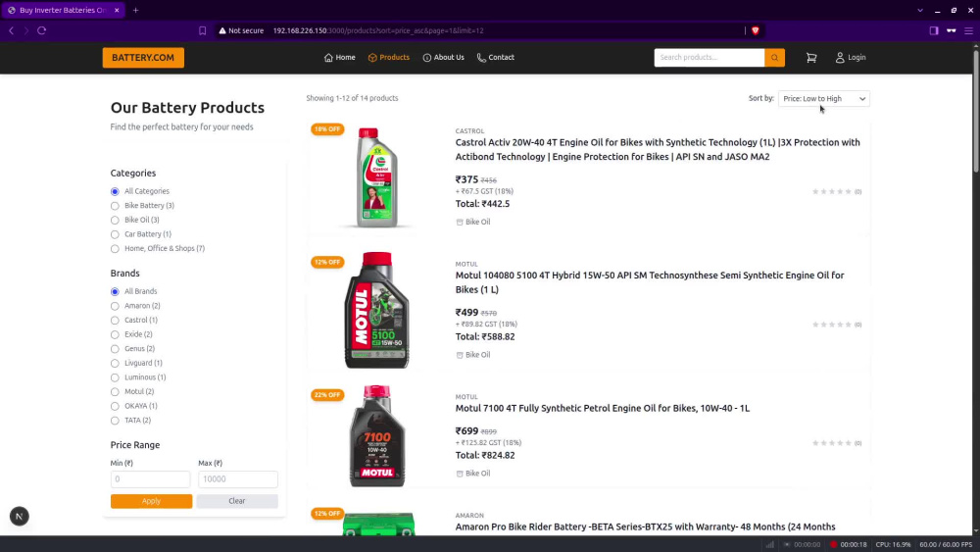Close the Buy Inverter Batteries tab
The height and width of the screenshot is (552, 980).
click(117, 10)
